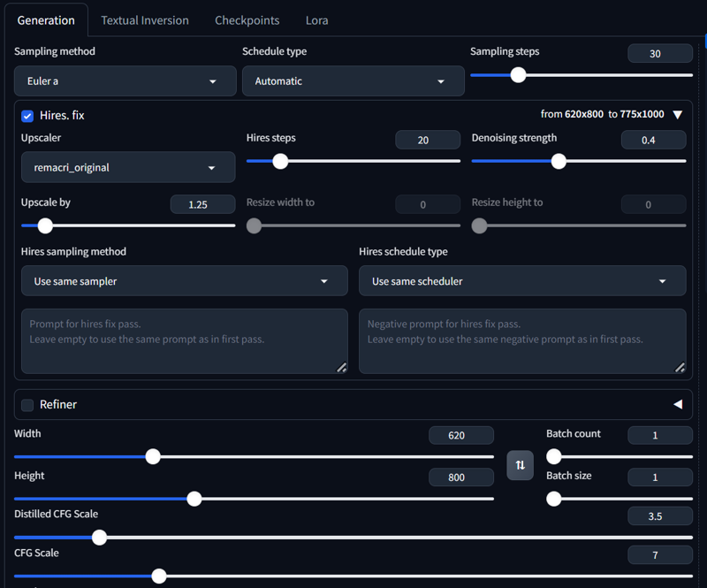Image resolution: width=707 pixels, height=588 pixels.
Task: Click the Sampling steps slider handle
Action: [519, 75]
